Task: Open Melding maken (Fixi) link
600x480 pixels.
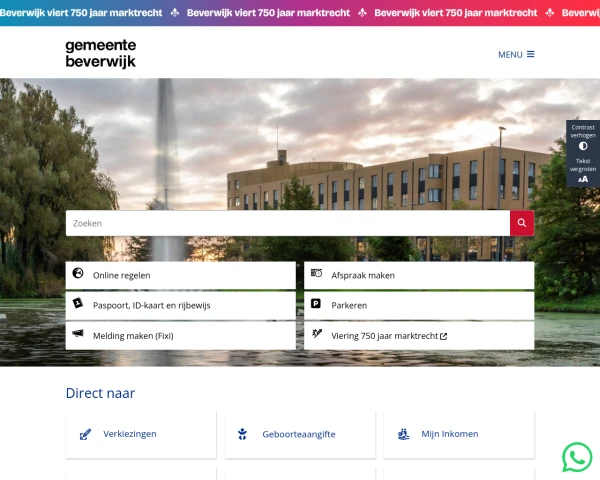Action: (x=181, y=336)
